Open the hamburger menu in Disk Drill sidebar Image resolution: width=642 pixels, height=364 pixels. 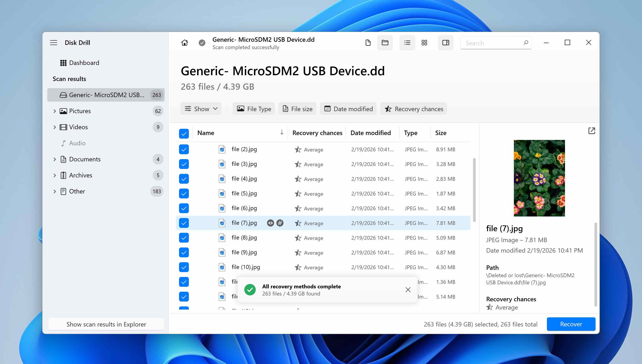(x=54, y=43)
